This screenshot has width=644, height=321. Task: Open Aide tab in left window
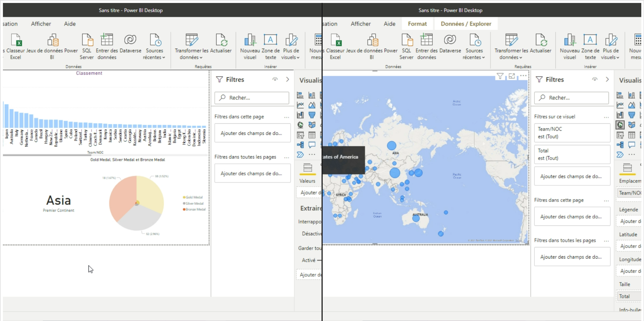tap(70, 24)
